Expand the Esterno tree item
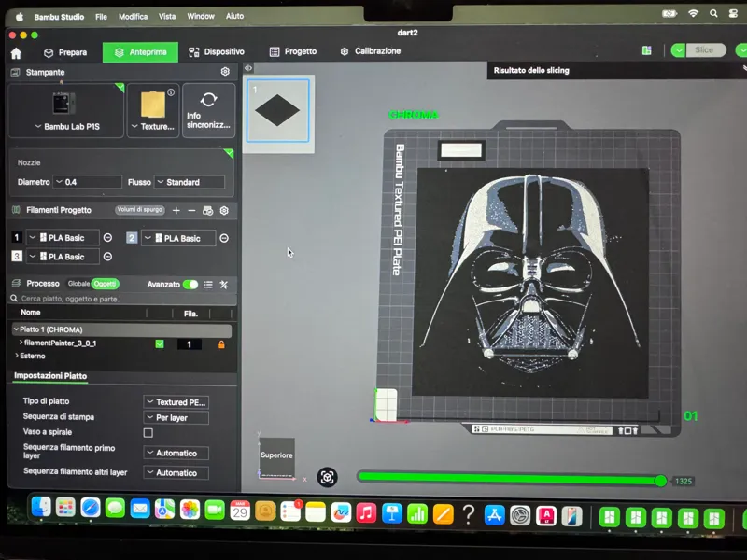The width and height of the screenshot is (747, 560). point(17,356)
